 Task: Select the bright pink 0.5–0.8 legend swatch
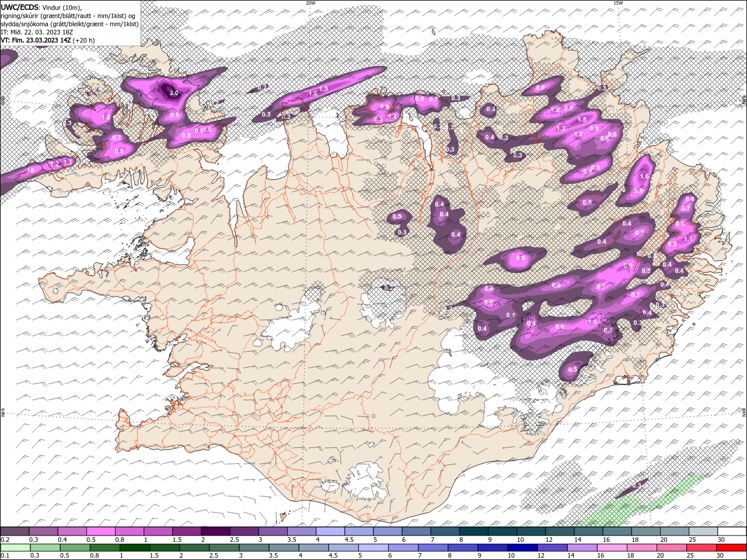(x=101, y=531)
